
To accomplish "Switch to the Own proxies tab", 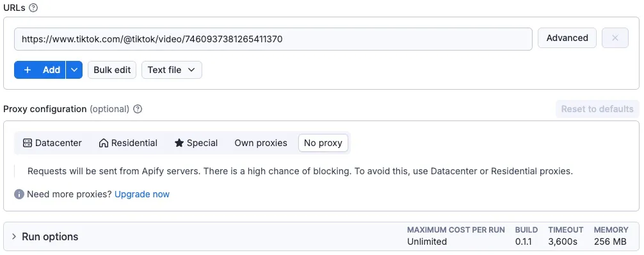I will pyautogui.click(x=261, y=143).
